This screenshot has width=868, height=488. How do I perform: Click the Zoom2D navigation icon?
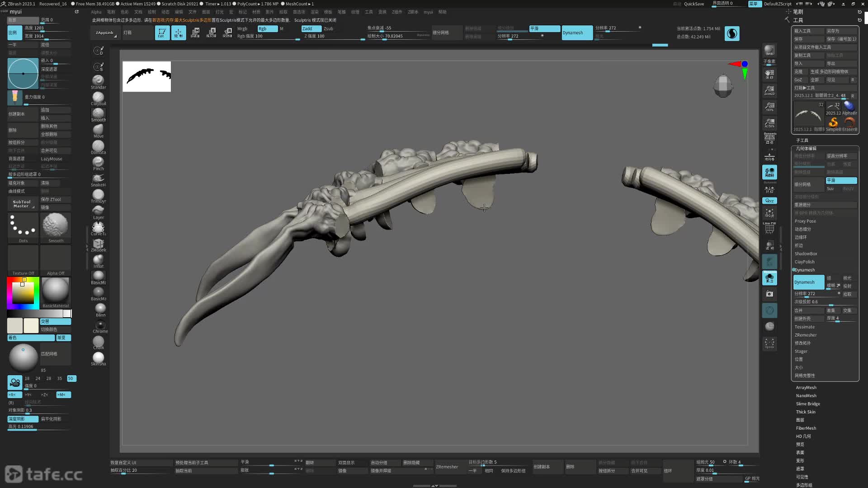click(x=769, y=90)
